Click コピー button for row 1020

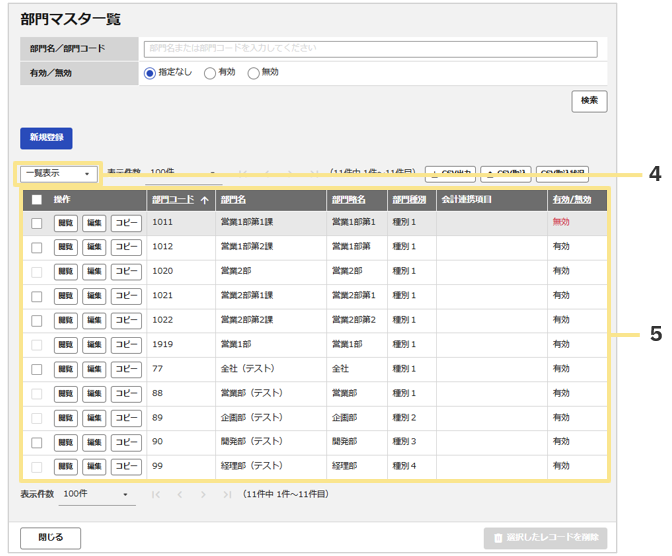coord(126,272)
